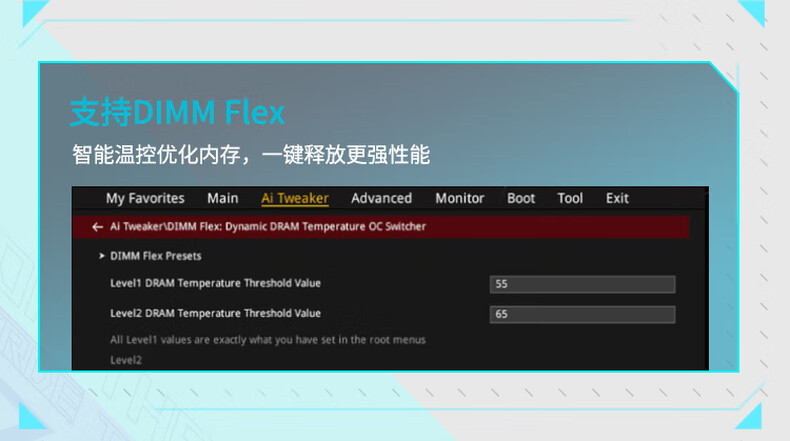This screenshot has height=441, width=790.
Task: Click the 'All Level1 values' note text
Action: [267, 340]
